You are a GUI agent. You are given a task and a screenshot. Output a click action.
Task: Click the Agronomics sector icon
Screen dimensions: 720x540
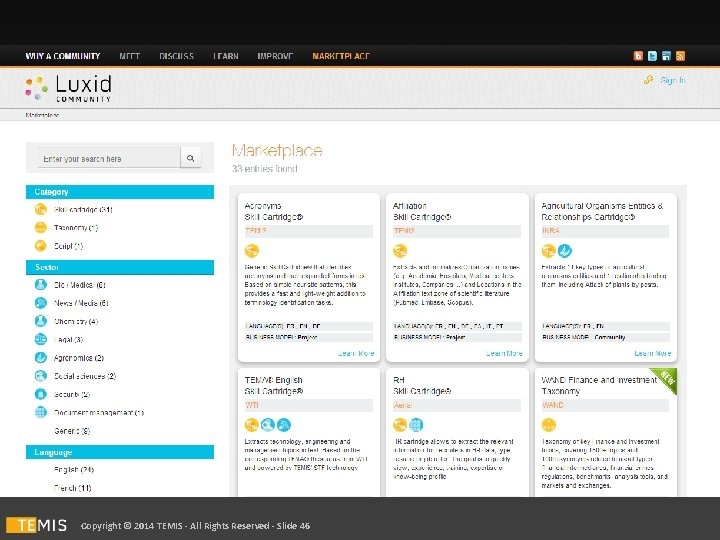pyautogui.click(x=41, y=358)
